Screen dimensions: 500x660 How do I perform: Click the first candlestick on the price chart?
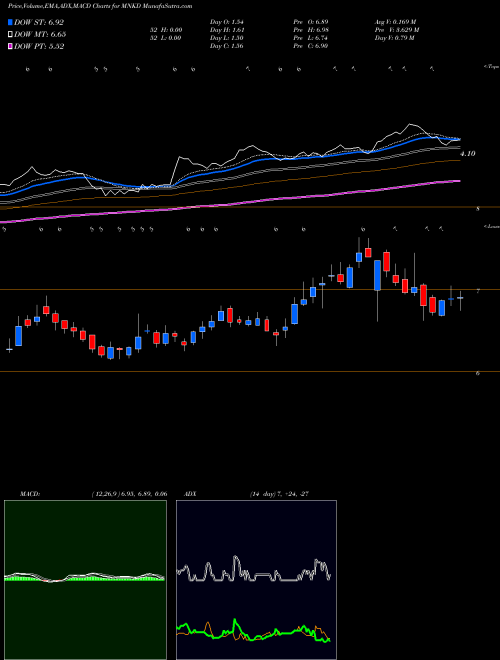(x=9, y=349)
